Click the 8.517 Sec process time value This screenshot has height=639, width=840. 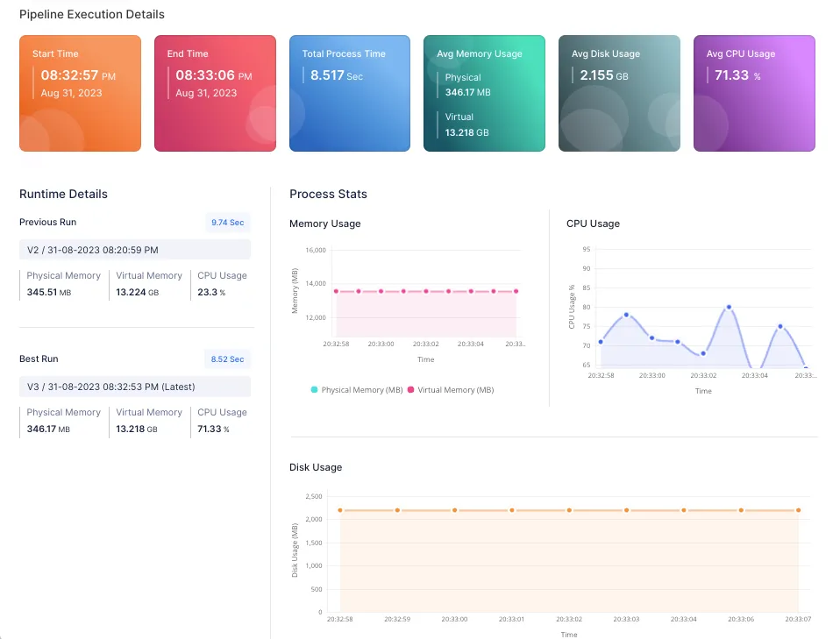337,75
